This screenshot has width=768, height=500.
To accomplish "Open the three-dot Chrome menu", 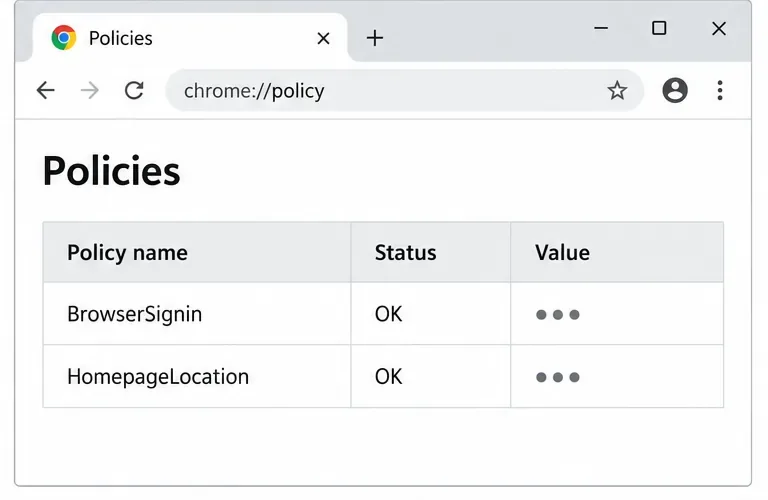I will click(720, 91).
